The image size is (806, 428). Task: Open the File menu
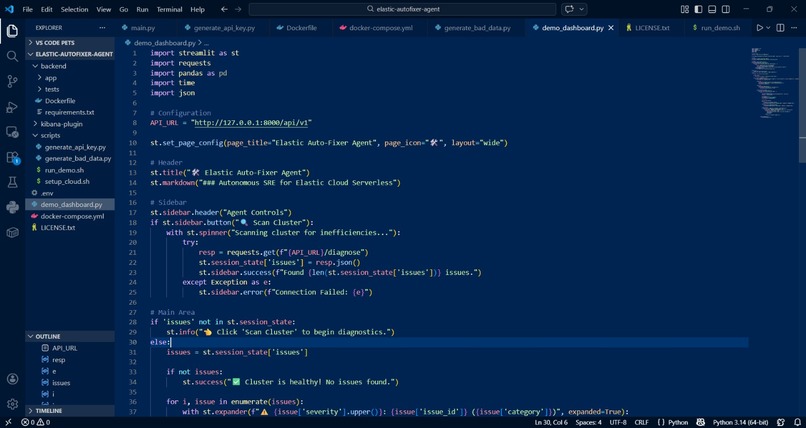28,9
